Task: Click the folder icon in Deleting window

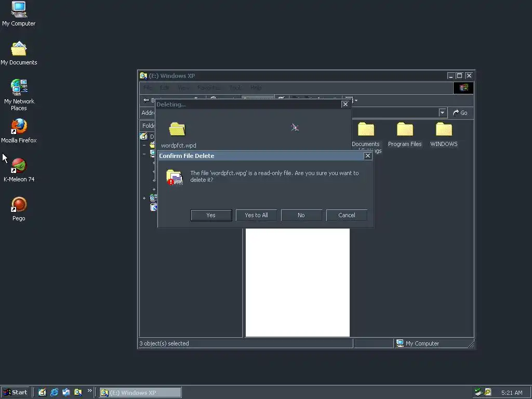Action: pos(177,129)
